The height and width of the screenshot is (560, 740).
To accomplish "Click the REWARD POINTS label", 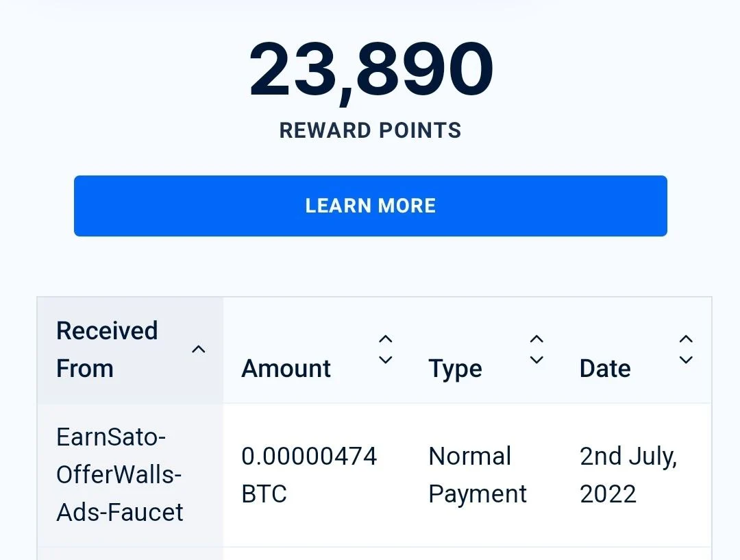I will [371, 130].
